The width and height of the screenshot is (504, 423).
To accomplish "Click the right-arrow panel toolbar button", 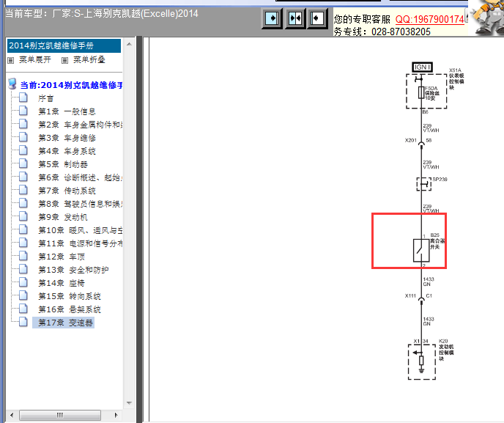I will (272, 18).
